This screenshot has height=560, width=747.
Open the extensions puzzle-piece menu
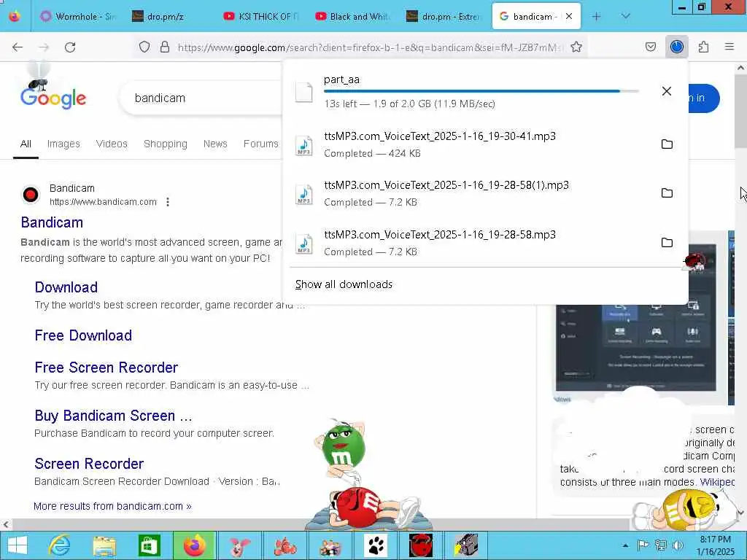tap(704, 47)
